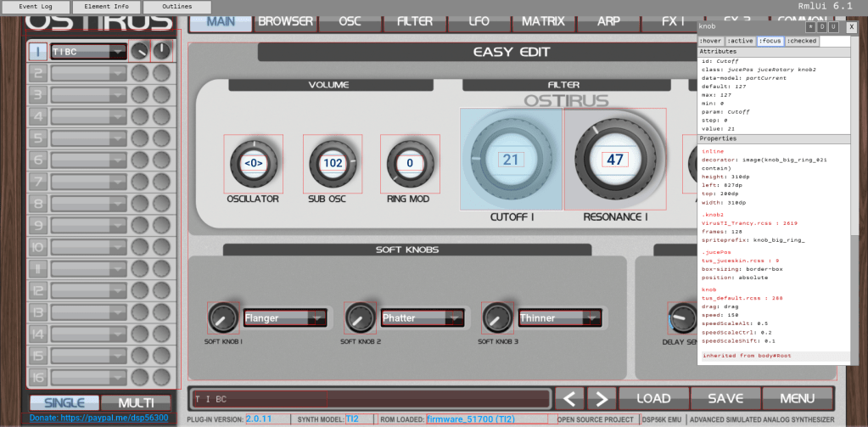Click the Sub Osc volume knob
Screen dimensions: 868x427
[x=333, y=163]
